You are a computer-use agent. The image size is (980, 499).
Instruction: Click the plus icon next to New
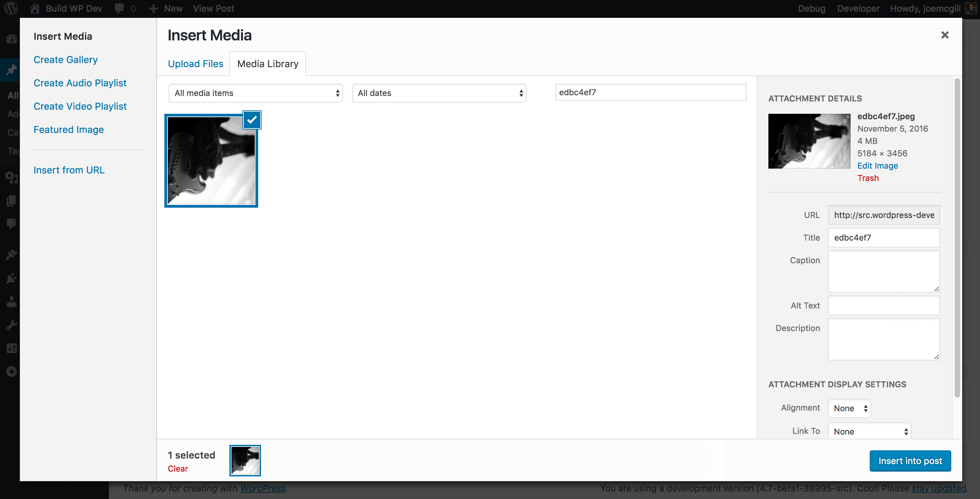153,8
